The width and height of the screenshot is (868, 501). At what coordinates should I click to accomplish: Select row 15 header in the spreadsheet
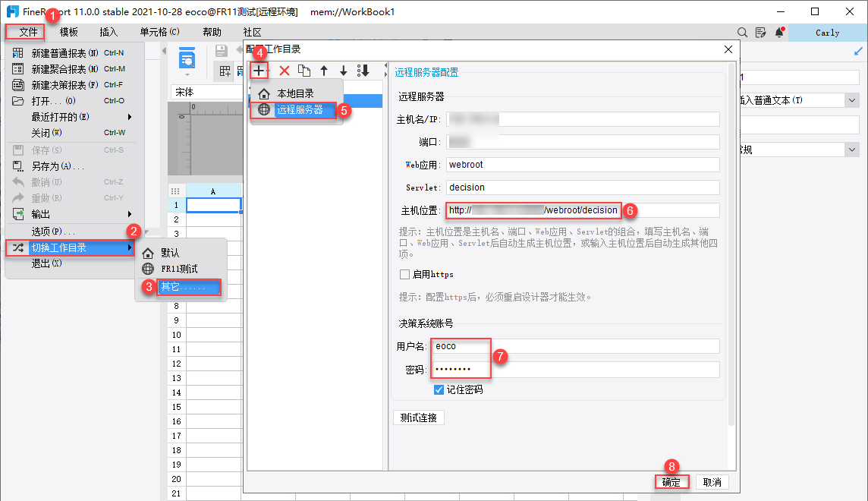click(177, 407)
